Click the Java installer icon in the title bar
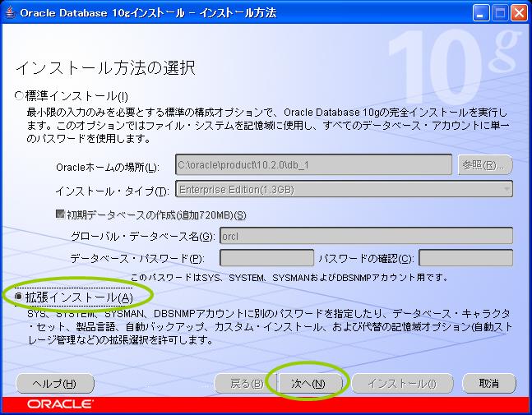Screen dimensions: 532x415 [10, 13]
